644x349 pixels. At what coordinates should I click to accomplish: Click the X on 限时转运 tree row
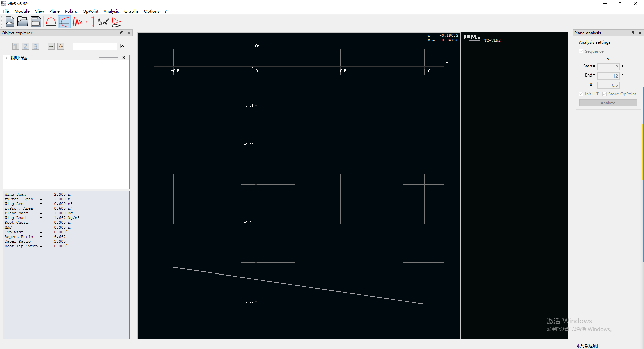coord(124,58)
